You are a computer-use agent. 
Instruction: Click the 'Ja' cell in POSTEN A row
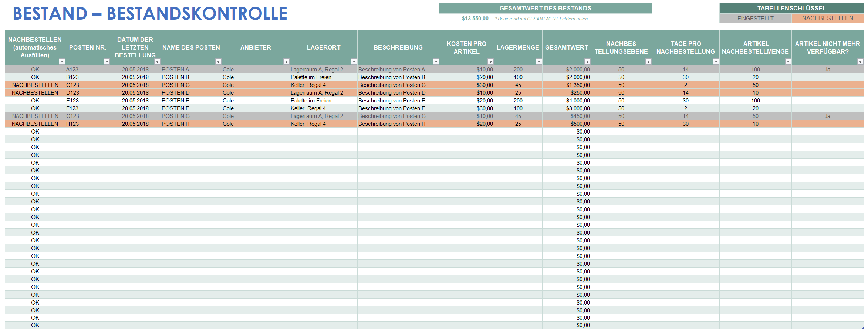pyautogui.click(x=828, y=70)
